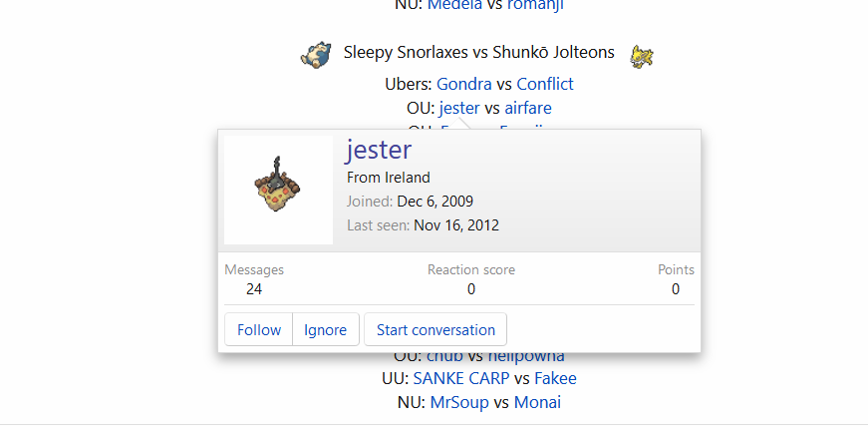
Task: Follow user jester
Action: (x=259, y=329)
